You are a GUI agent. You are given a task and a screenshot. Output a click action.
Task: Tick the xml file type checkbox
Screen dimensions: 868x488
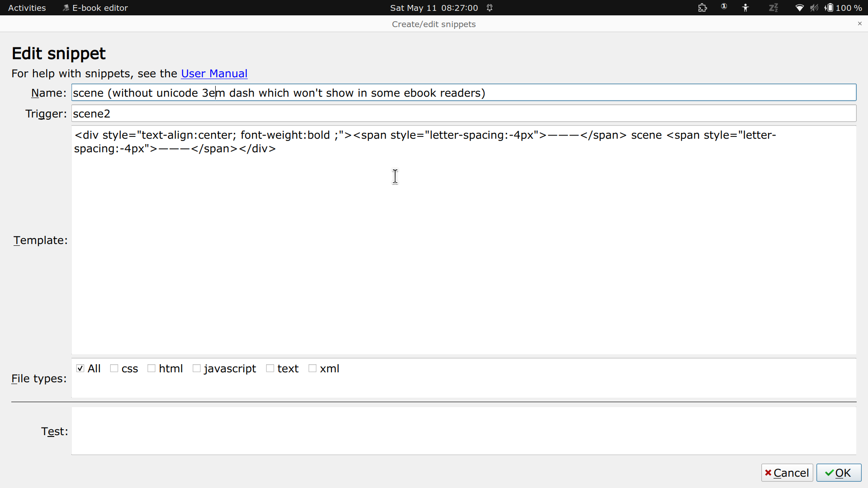pyautogui.click(x=312, y=369)
